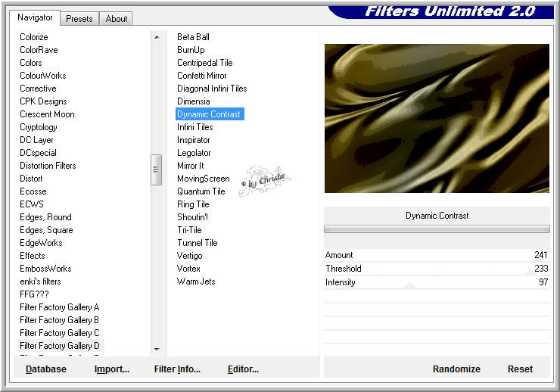Select Distort category
560x392 pixels.
[31, 179]
